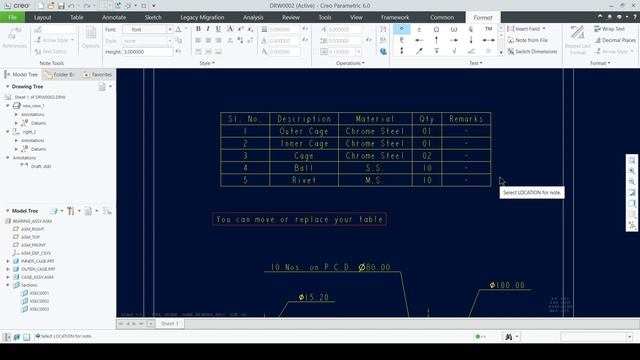The image size is (640, 360).
Task: Click Insert Field button
Action: click(x=524, y=29)
